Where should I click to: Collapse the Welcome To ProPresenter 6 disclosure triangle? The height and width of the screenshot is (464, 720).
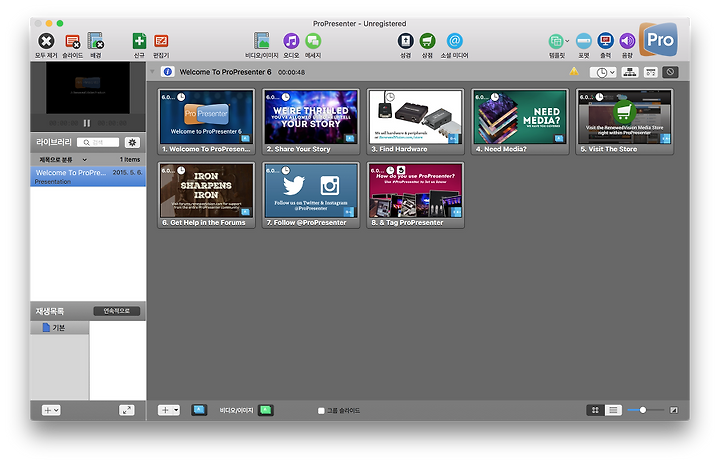(x=152, y=72)
